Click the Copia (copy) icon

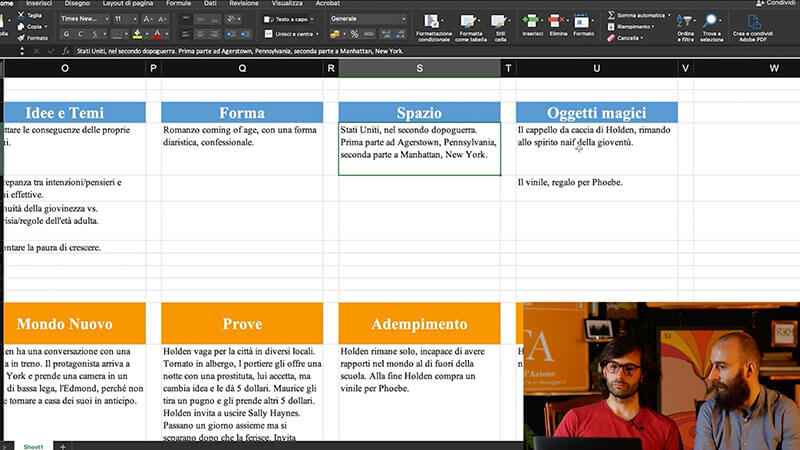click(21, 27)
